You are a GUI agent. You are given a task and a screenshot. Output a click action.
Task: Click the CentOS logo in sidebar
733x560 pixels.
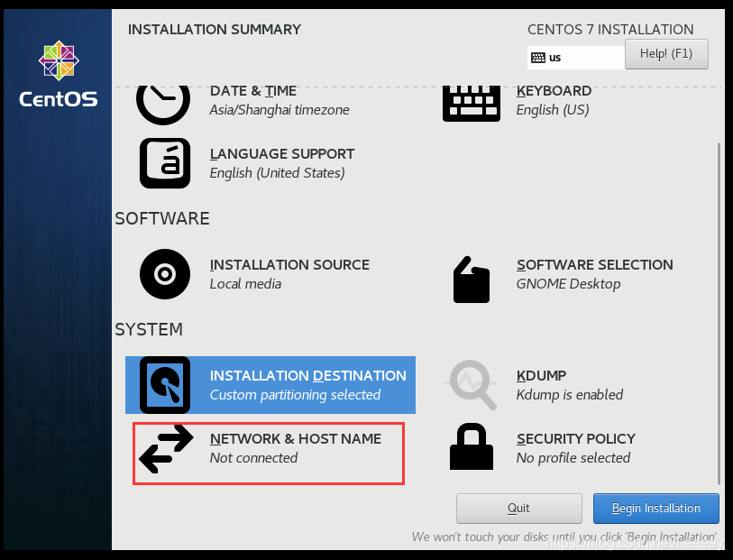click(x=59, y=74)
